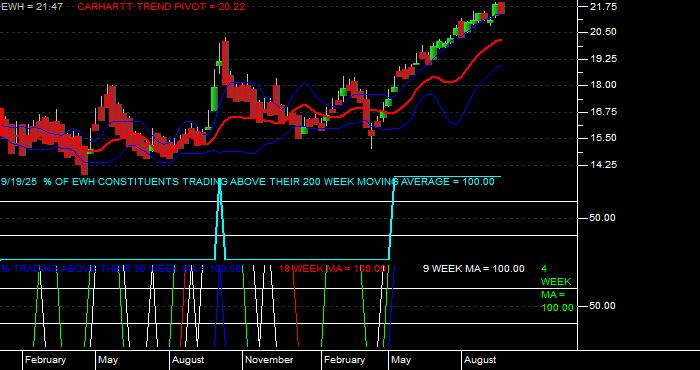Screen dimensions: 700x370
Task: Click the 50.00 value on breadth panel axis
Action: [602, 218]
